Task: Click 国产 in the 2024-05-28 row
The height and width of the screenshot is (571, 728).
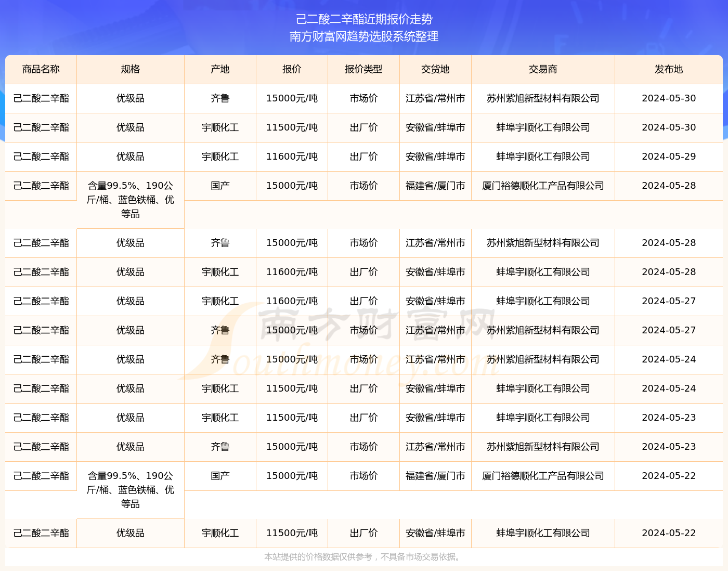Action: point(220,186)
